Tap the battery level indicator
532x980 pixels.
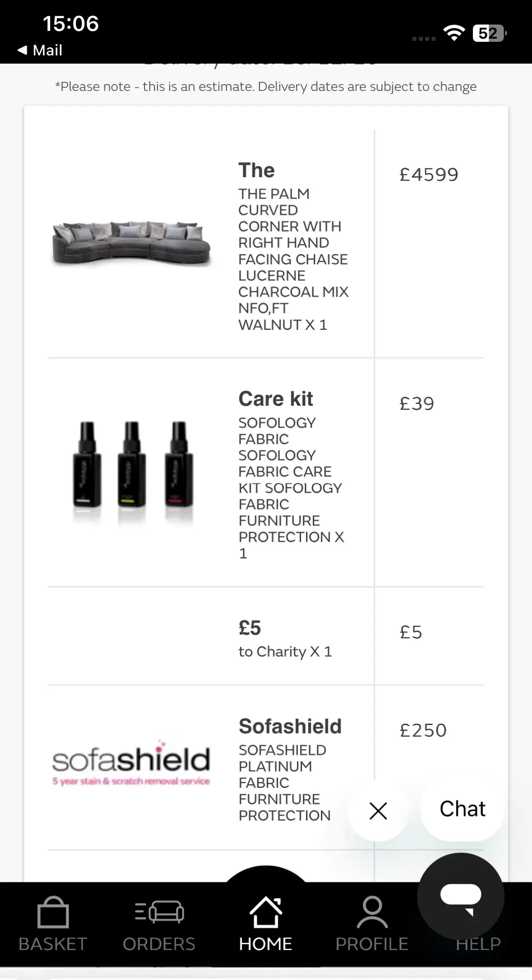[489, 33]
